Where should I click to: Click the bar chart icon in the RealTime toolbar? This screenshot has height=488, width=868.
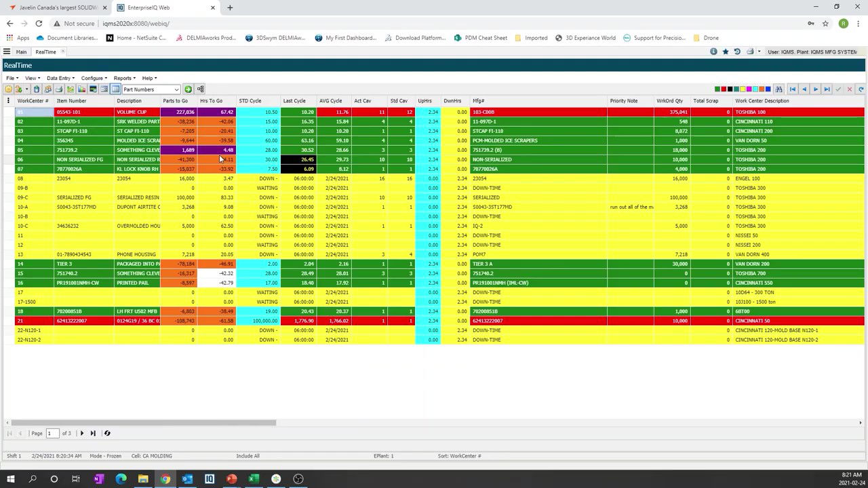point(81,89)
